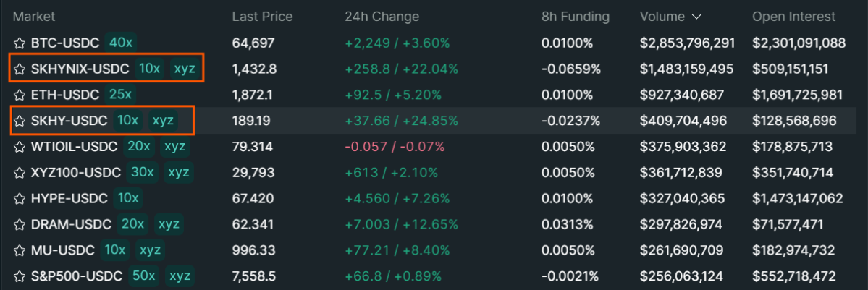Toggle the HYPE-USDC favorite star
The height and width of the screenshot is (290, 868).
point(20,198)
